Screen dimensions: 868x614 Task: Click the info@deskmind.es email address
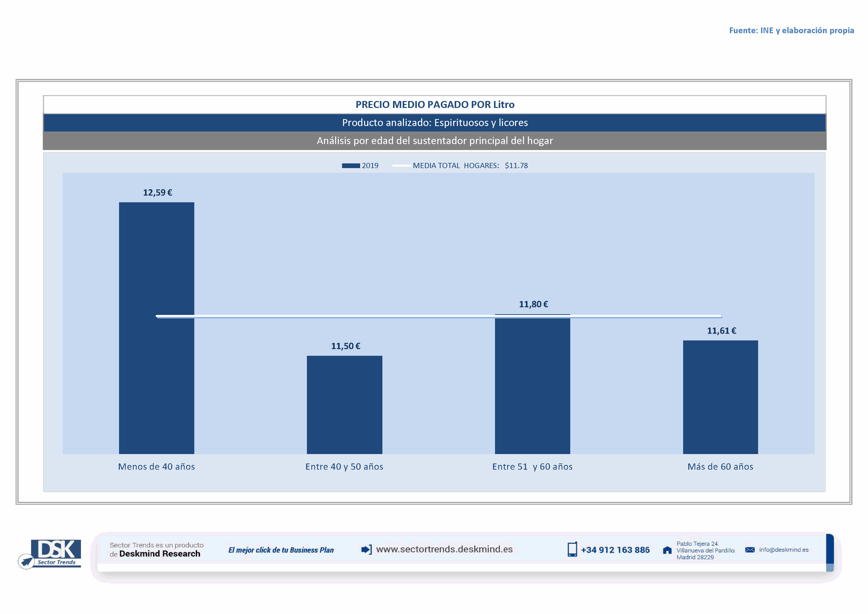784,550
